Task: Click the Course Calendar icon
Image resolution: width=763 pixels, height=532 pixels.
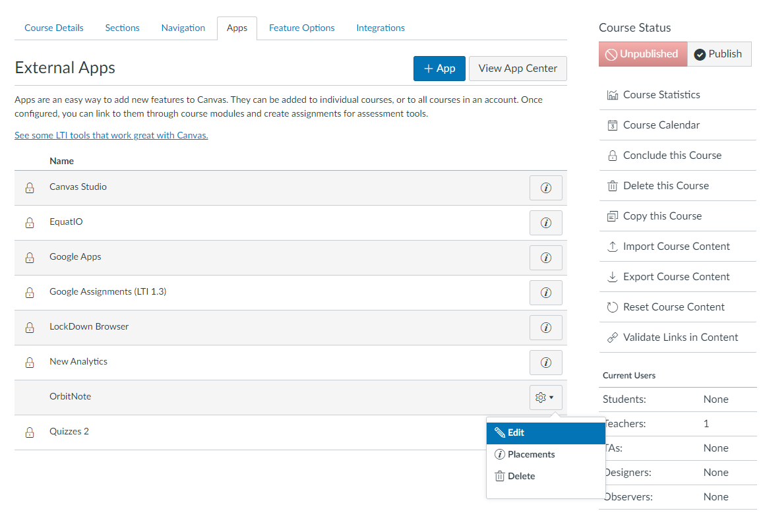Action: point(613,125)
